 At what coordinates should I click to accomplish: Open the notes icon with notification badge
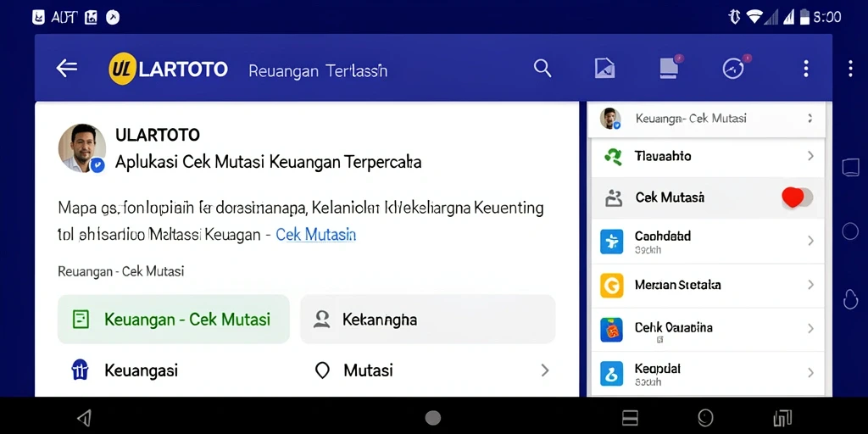pyautogui.click(x=670, y=67)
